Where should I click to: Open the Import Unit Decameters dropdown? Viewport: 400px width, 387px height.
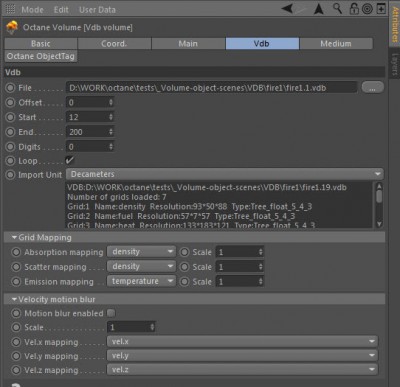[225, 174]
